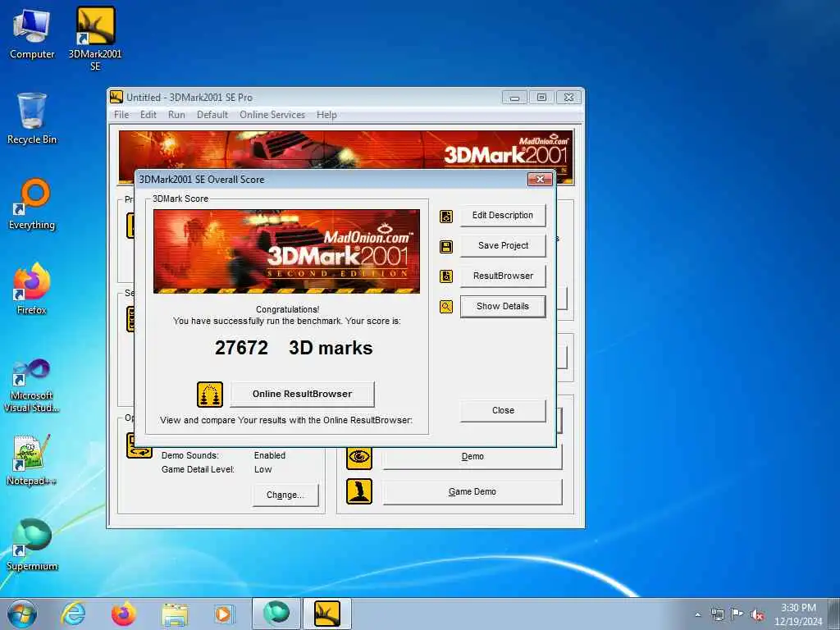Viewport: 840px width, 630px height.
Task: Select the Everything search shortcut
Action: (x=32, y=204)
